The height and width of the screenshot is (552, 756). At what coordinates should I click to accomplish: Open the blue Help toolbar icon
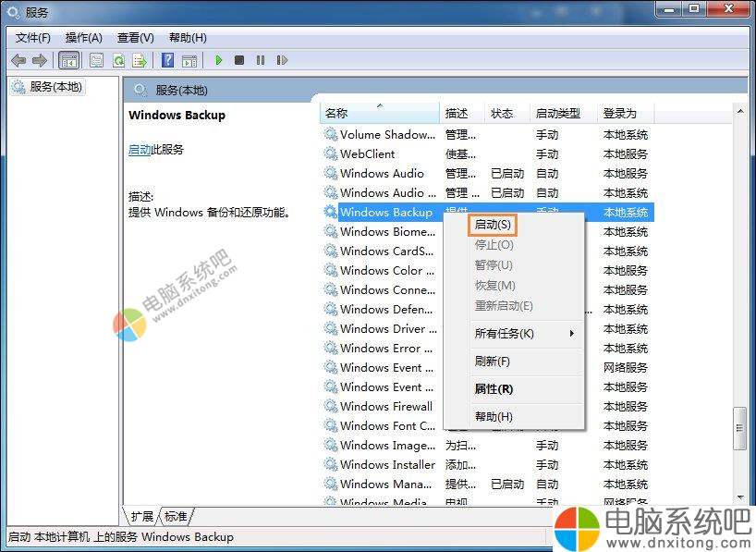(x=167, y=60)
